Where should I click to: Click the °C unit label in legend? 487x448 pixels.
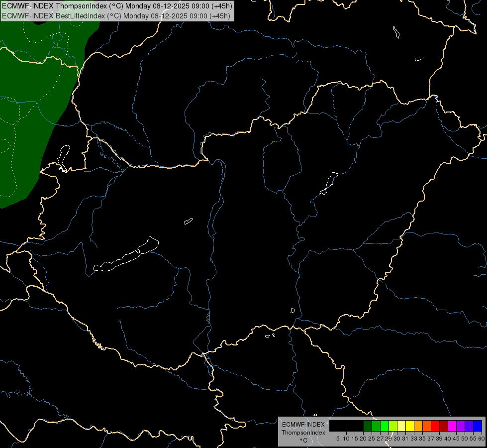pos(303,441)
